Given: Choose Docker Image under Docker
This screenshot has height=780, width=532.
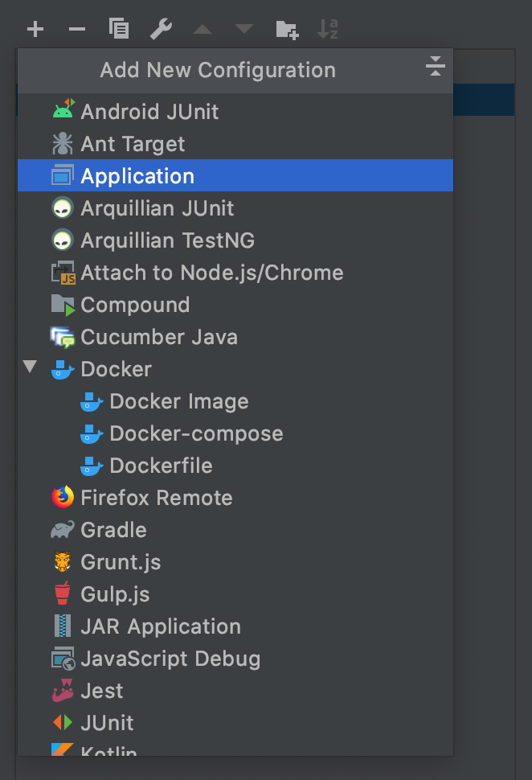Looking at the screenshot, I should coord(235,401).
